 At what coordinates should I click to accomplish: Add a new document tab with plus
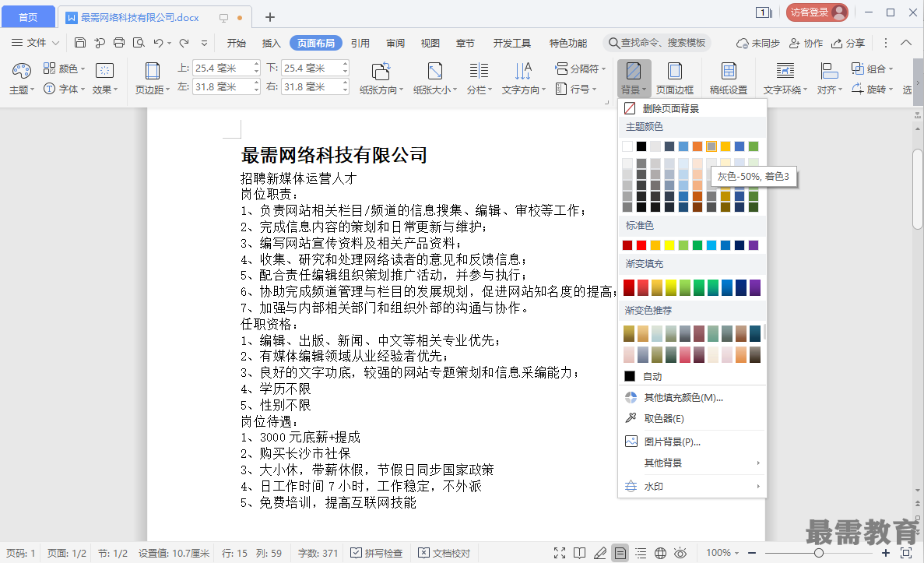(270, 17)
